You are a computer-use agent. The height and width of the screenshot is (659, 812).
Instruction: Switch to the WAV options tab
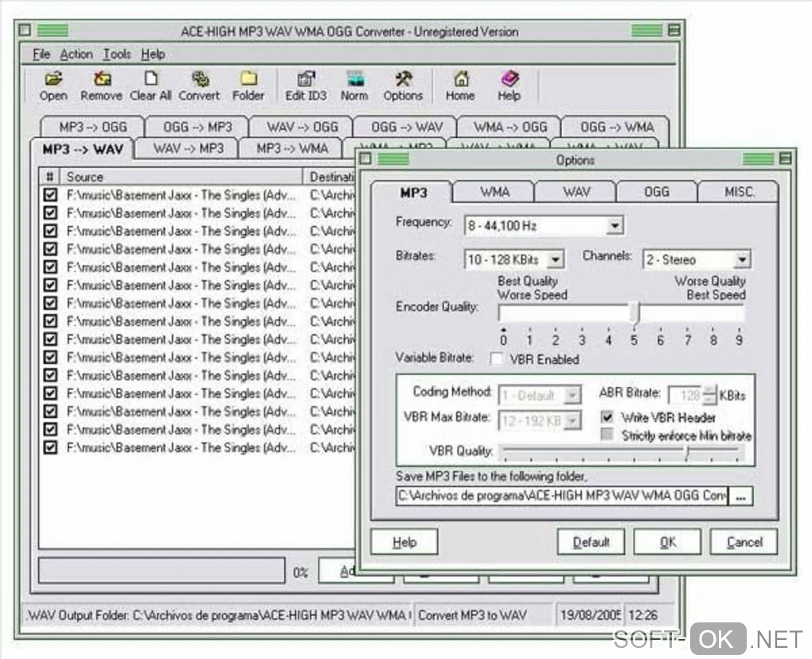(x=576, y=192)
